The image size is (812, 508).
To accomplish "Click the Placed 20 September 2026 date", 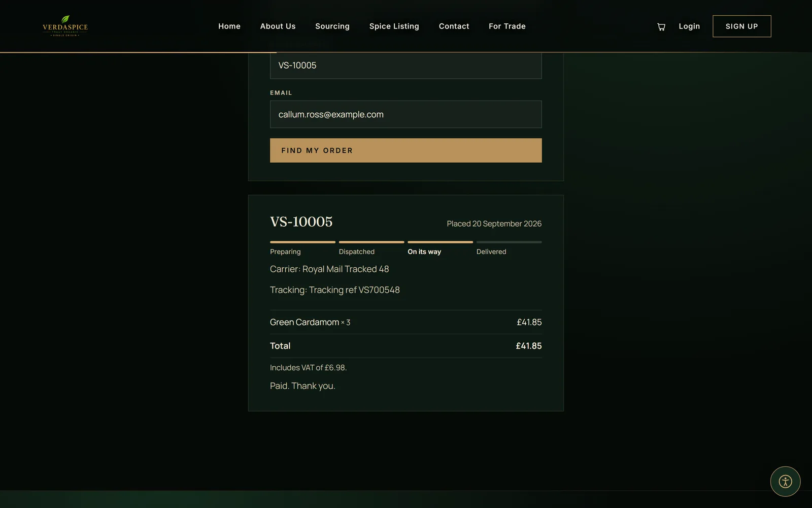I will [x=494, y=224].
